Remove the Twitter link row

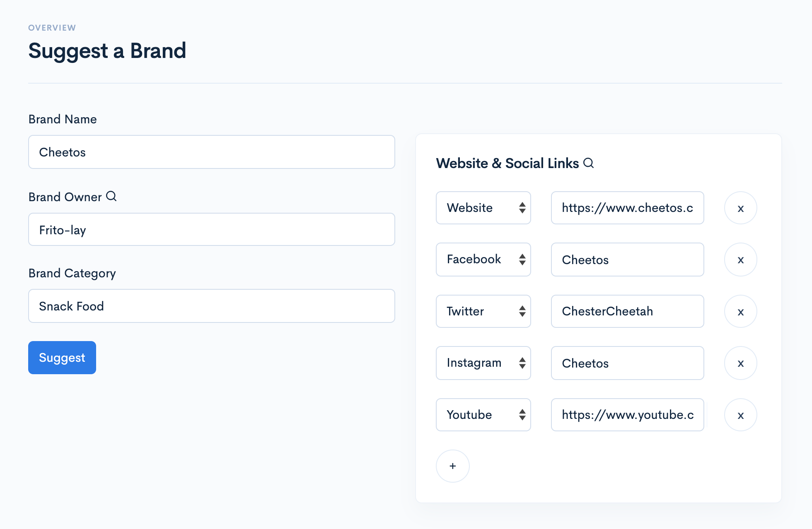click(x=741, y=311)
